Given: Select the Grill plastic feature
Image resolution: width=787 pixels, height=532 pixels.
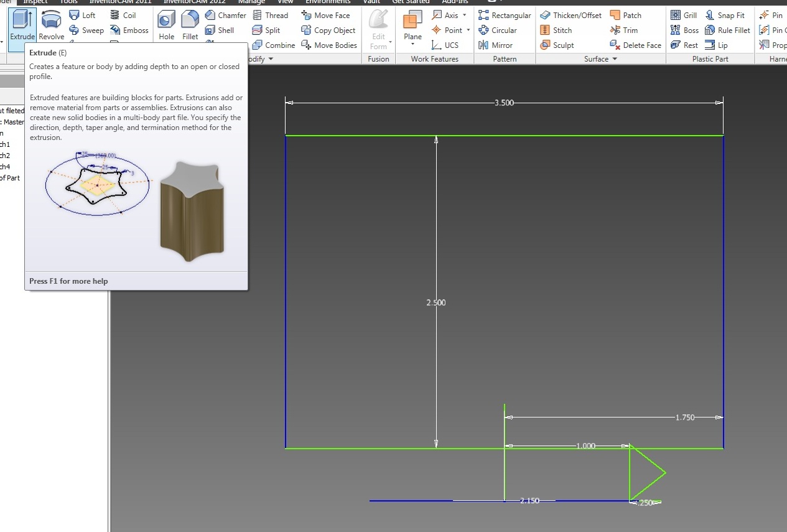Looking at the screenshot, I should point(684,15).
